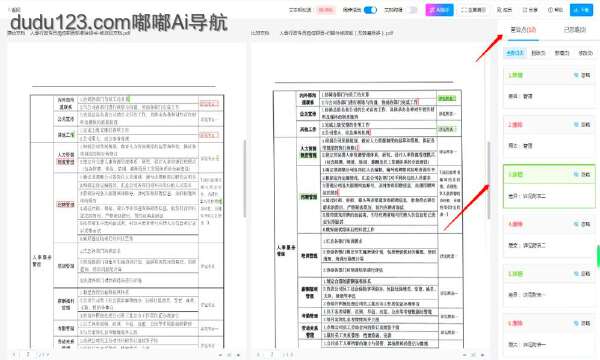600x360 pixels.
Task: Click zoom-in plus in the left document footer
Action: pyautogui.click(x=238, y=355)
